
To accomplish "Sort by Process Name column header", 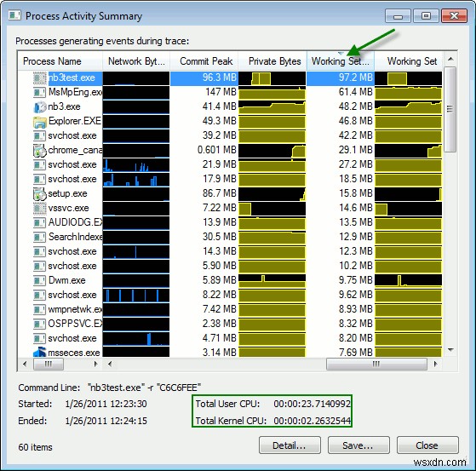I will 60,61.
